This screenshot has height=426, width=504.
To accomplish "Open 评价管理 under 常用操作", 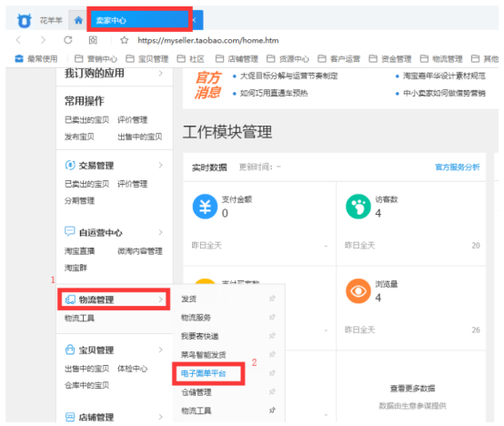I will tap(133, 120).
